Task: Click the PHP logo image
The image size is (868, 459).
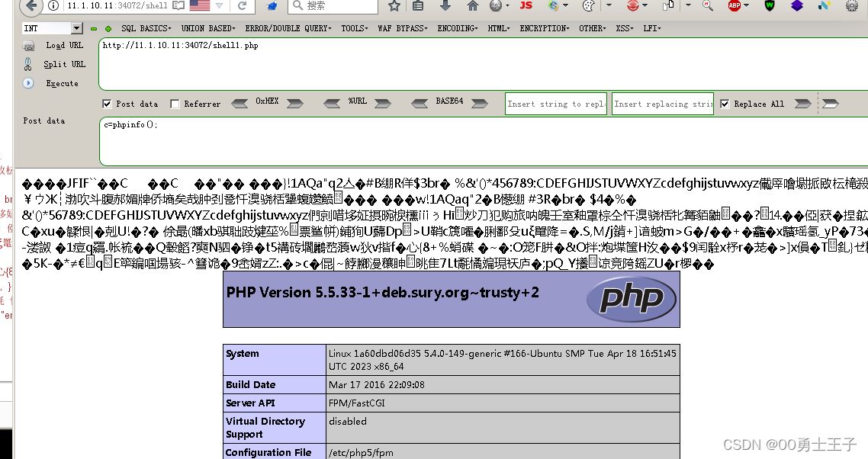Action: tap(631, 298)
